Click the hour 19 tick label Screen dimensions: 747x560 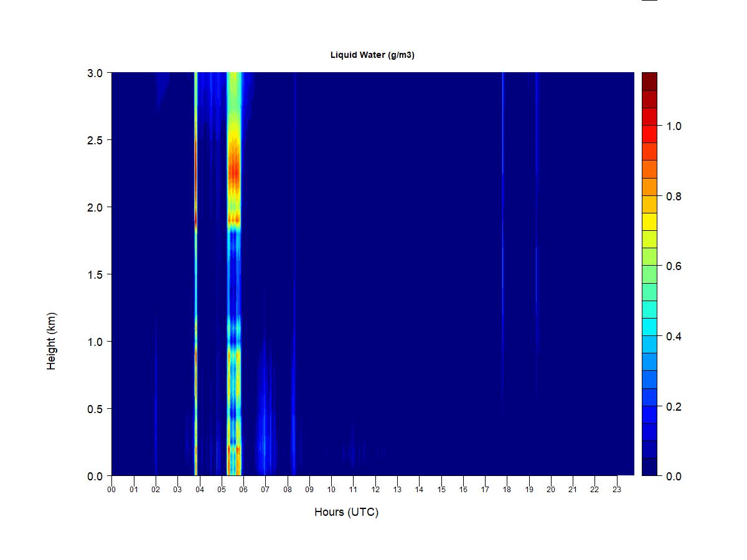tap(529, 490)
